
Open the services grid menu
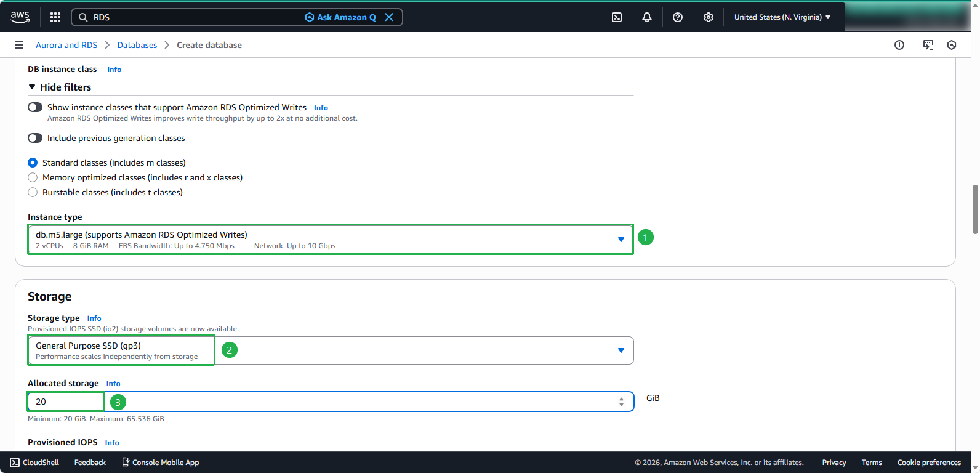point(55,17)
